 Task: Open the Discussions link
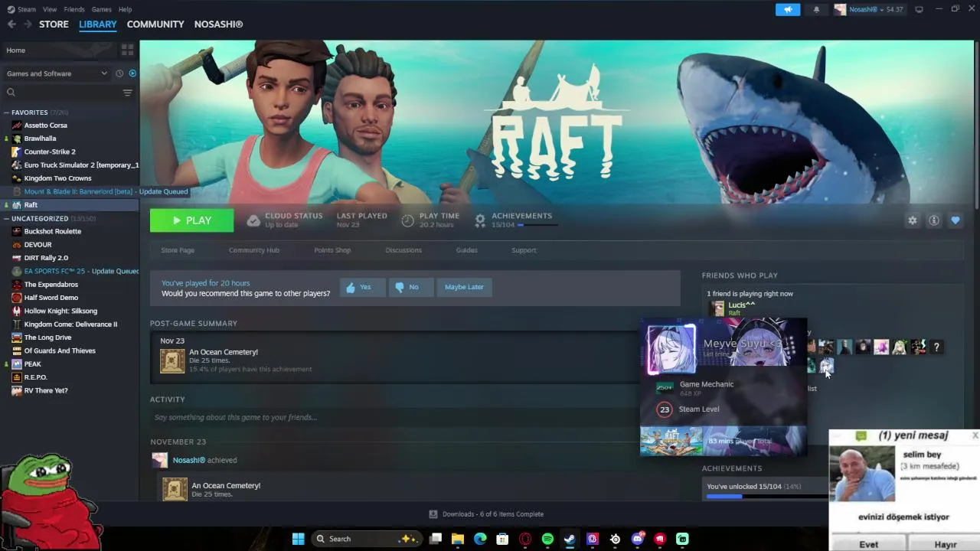click(x=403, y=250)
